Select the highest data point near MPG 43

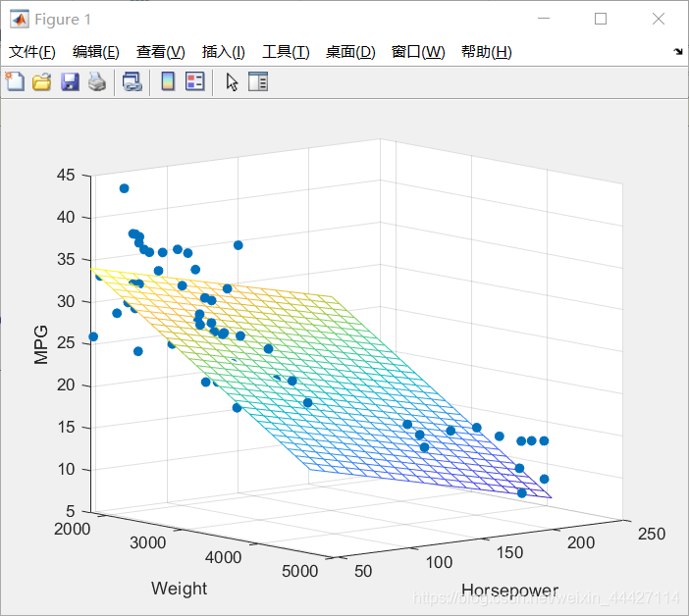click(x=124, y=188)
